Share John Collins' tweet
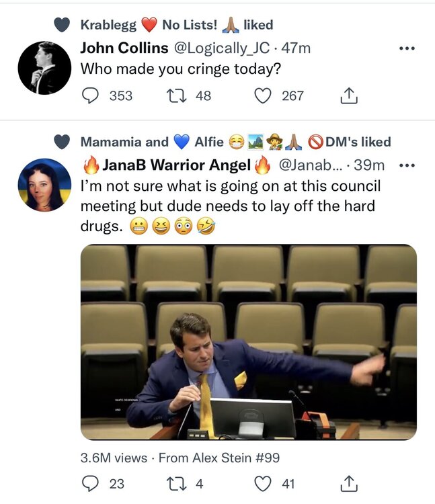The image size is (435, 504). [x=348, y=96]
